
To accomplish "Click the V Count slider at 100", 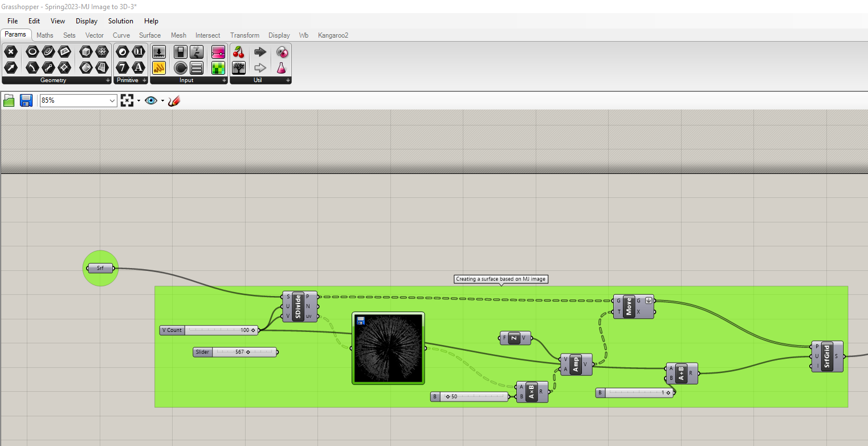I will coord(210,330).
